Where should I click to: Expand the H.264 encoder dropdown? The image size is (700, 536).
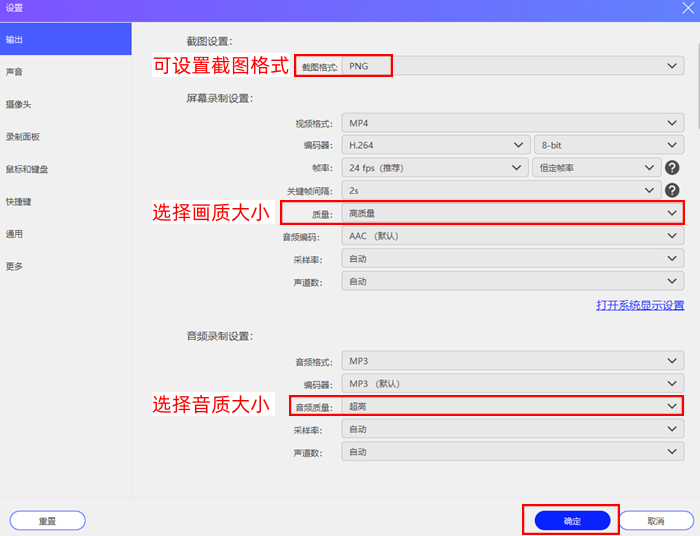coord(436,145)
